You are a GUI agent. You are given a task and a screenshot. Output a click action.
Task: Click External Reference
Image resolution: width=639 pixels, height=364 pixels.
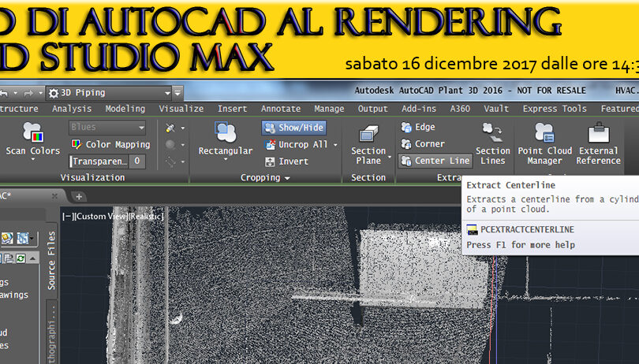tap(598, 144)
